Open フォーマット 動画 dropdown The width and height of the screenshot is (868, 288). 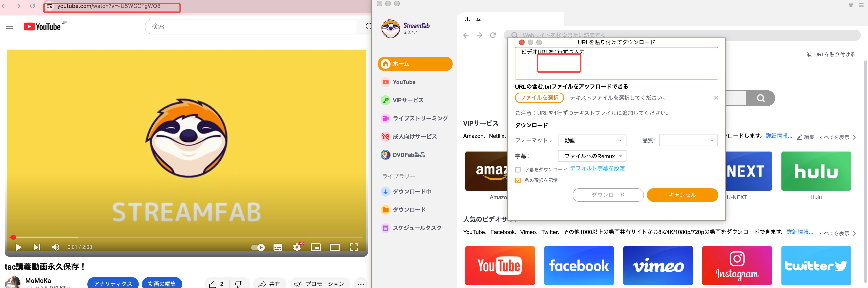[592, 140]
